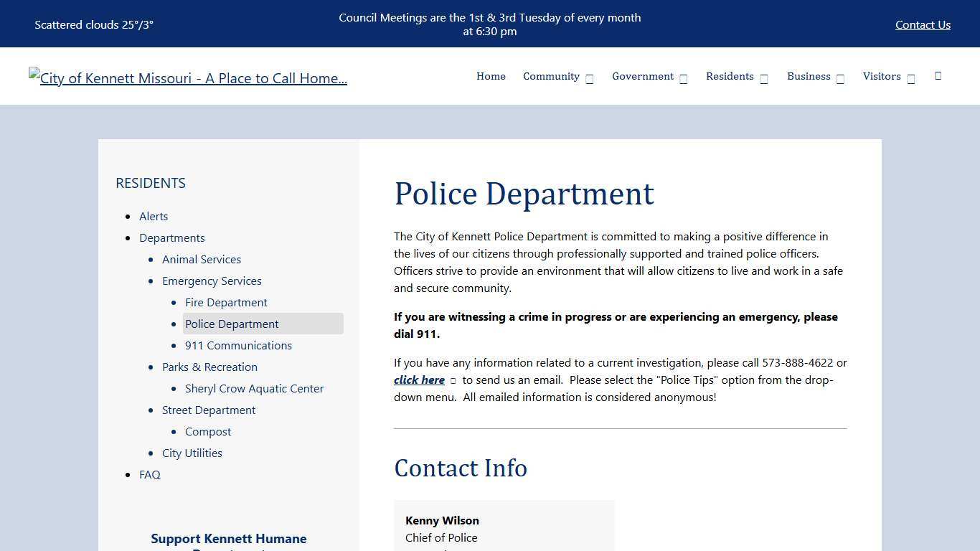Expand the Government dropdown toggle

point(683,77)
